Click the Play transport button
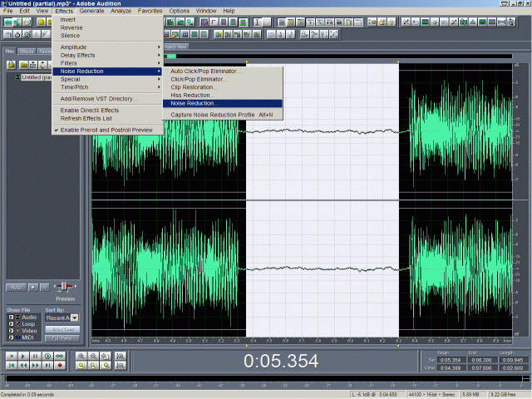This screenshot has width=532, height=399. [x=23, y=356]
